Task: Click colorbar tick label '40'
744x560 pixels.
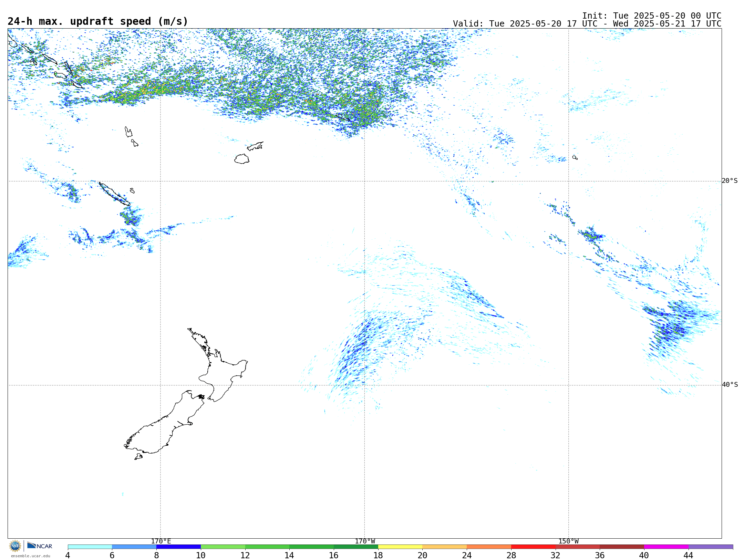Action: pyautogui.click(x=644, y=556)
